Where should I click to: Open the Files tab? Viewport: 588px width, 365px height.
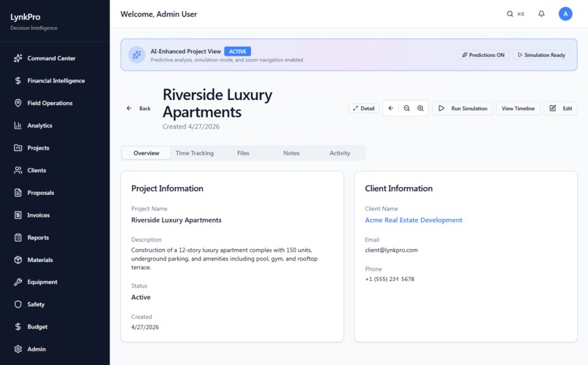243,153
